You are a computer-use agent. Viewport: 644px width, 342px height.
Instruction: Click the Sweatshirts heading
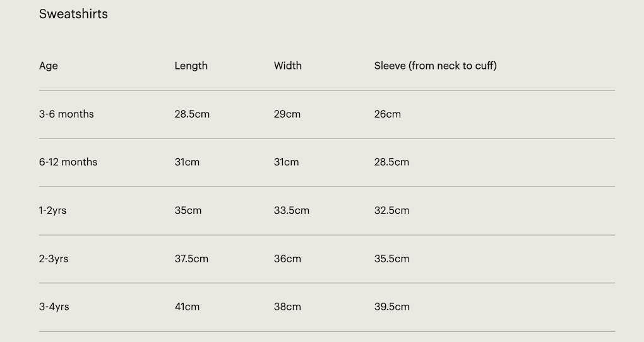[73, 14]
